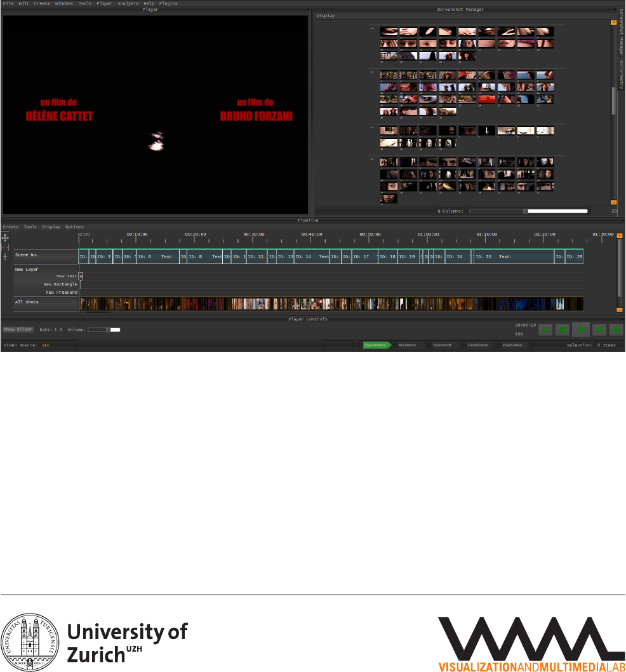The width and height of the screenshot is (626, 672).
Task: Select segment ID: 11 in the timeline
Action: 257,257
